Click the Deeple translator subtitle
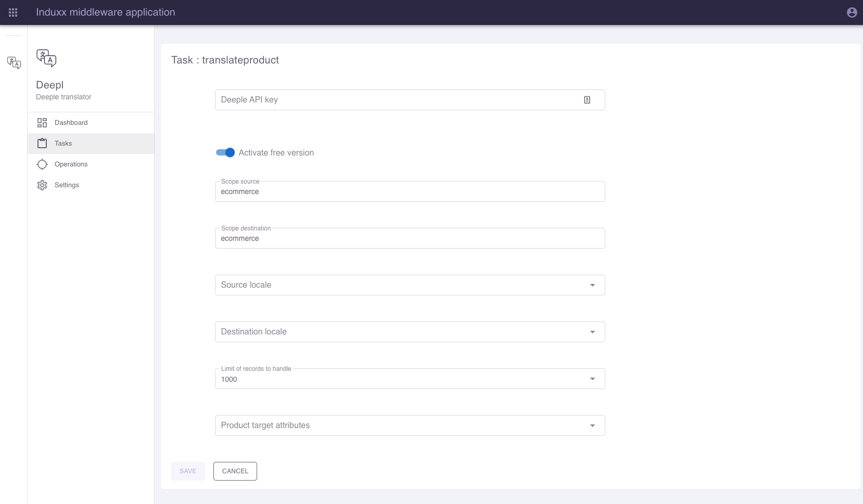Screen dimensions: 863x504 (x=64, y=97)
